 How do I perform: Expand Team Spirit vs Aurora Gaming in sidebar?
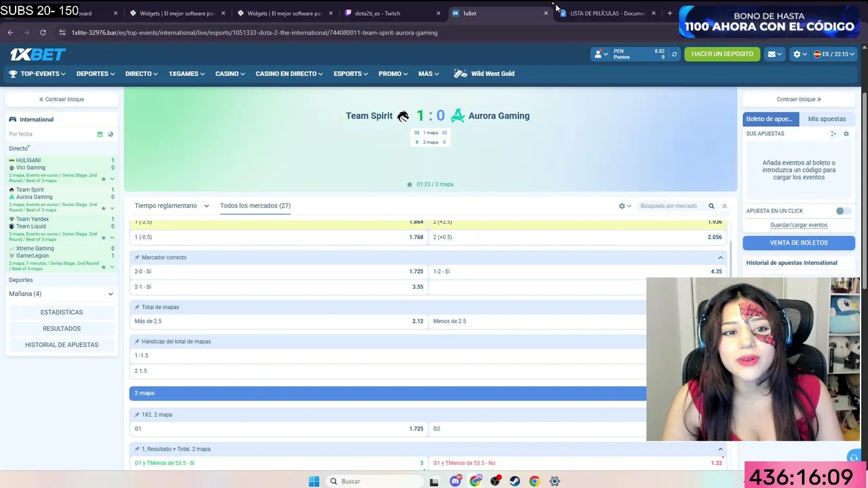(112, 208)
